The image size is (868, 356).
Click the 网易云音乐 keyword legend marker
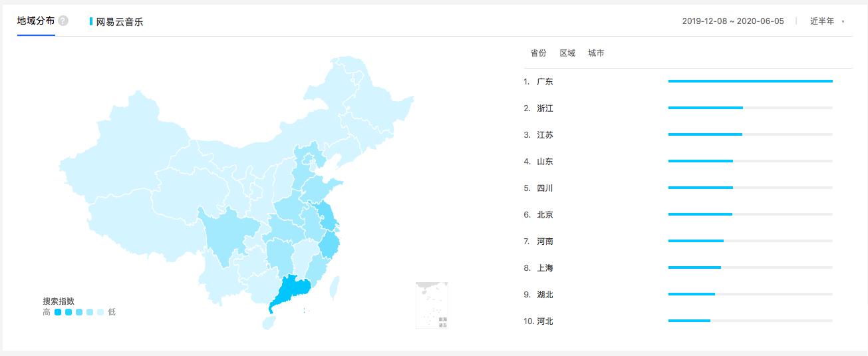(91, 21)
